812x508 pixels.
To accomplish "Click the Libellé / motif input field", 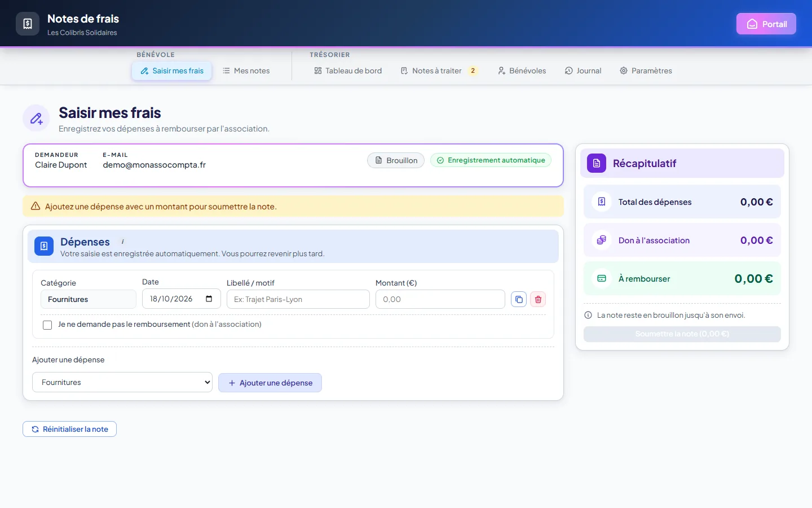I will [x=298, y=299].
